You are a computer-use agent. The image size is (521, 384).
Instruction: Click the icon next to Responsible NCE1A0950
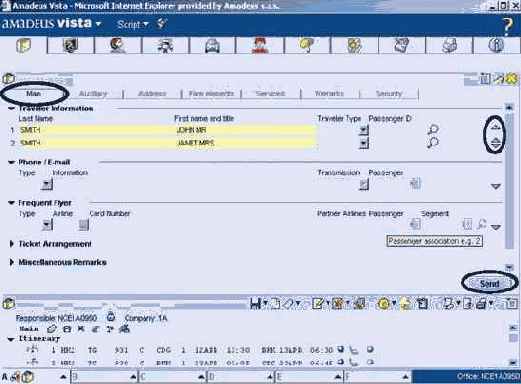tap(111, 317)
